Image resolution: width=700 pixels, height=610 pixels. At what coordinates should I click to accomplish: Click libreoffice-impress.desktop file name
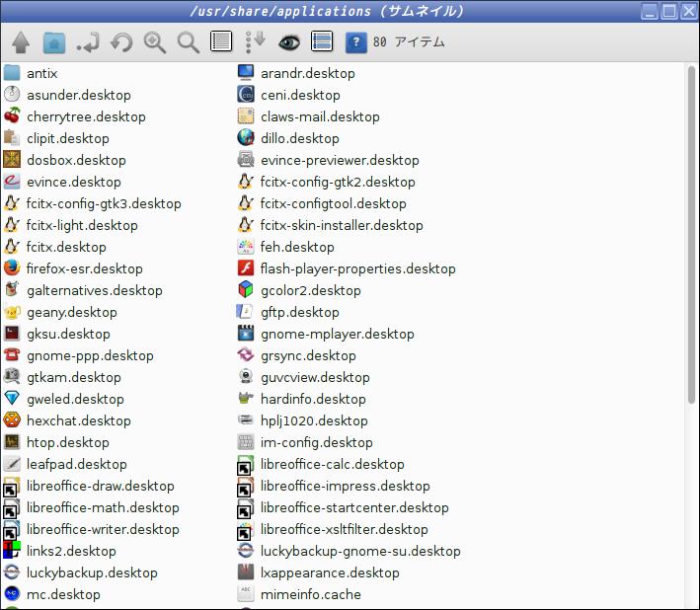tap(346, 487)
